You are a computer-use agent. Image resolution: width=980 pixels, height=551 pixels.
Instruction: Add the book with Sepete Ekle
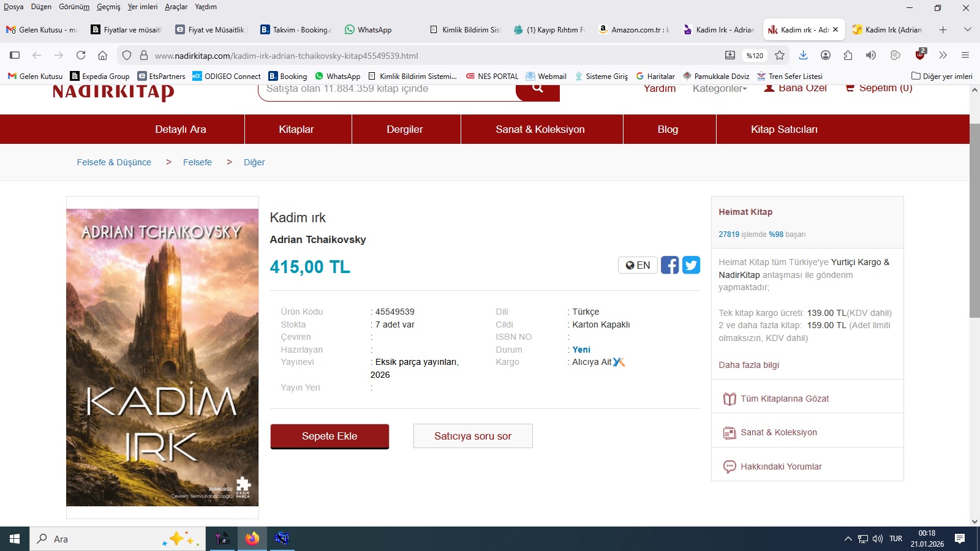330,436
